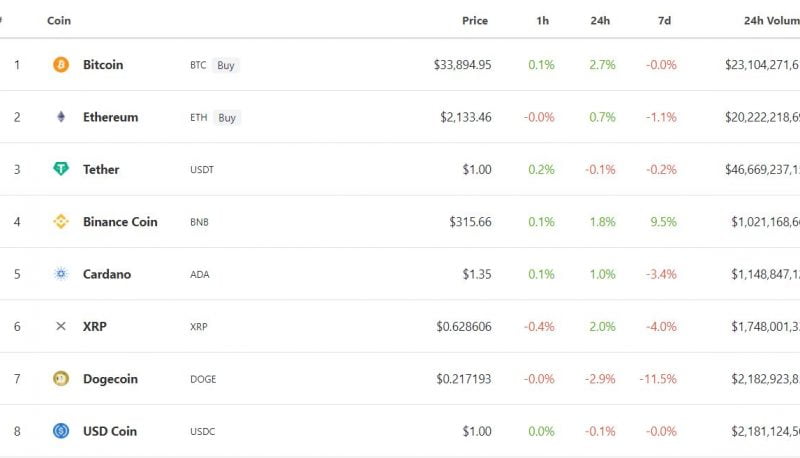Click the XRP cross logo icon
800x458 pixels.
click(61, 326)
